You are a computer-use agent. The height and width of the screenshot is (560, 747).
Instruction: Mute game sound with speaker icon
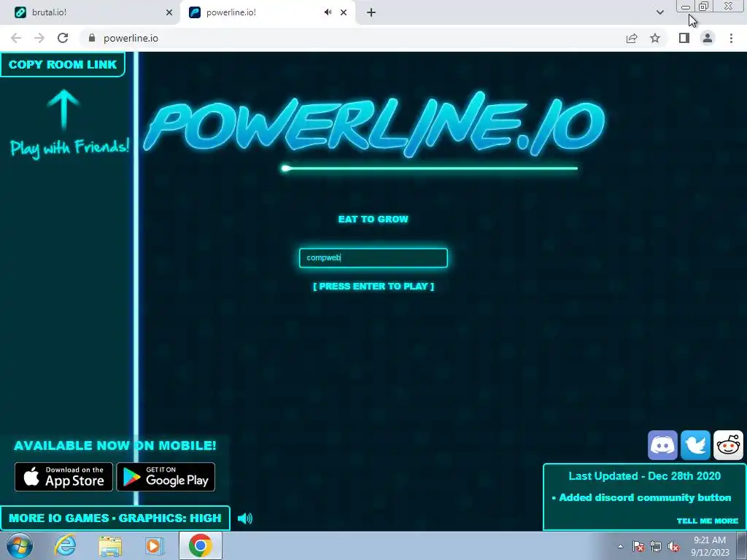click(x=244, y=518)
